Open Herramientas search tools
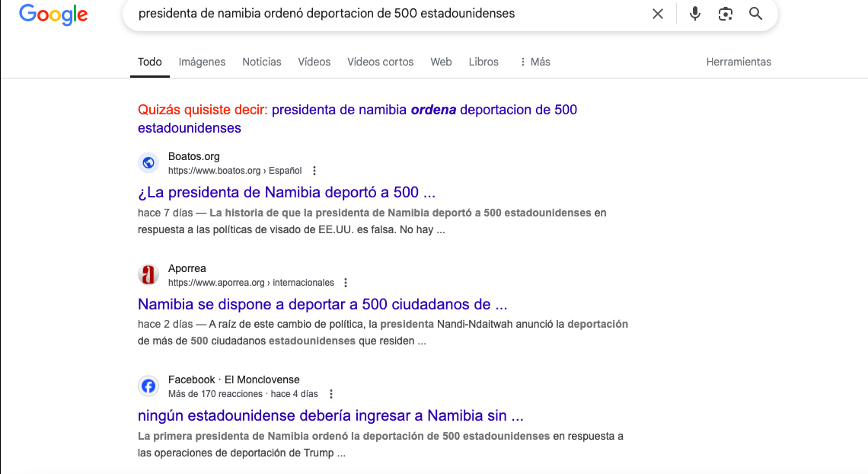This screenshot has width=868, height=474. [739, 62]
